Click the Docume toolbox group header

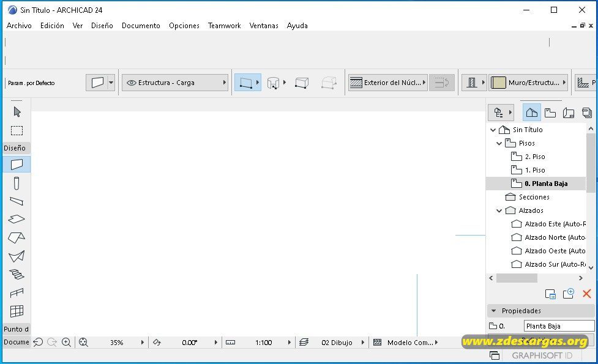(x=17, y=342)
